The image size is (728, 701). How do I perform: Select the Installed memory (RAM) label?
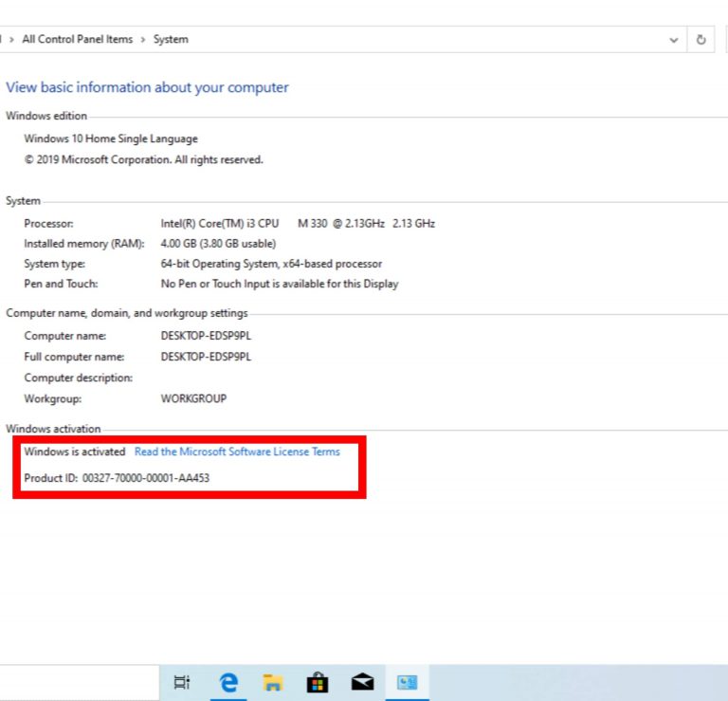[x=84, y=244]
